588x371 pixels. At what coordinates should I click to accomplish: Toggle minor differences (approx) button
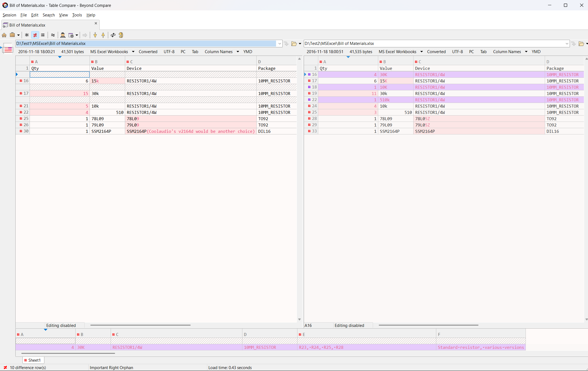tap(53, 35)
